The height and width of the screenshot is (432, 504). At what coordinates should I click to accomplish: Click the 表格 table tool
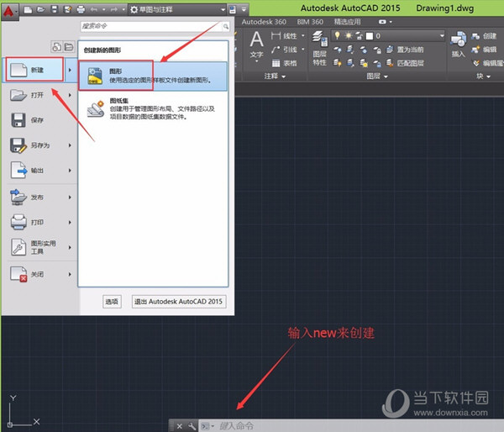pos(284,63)
